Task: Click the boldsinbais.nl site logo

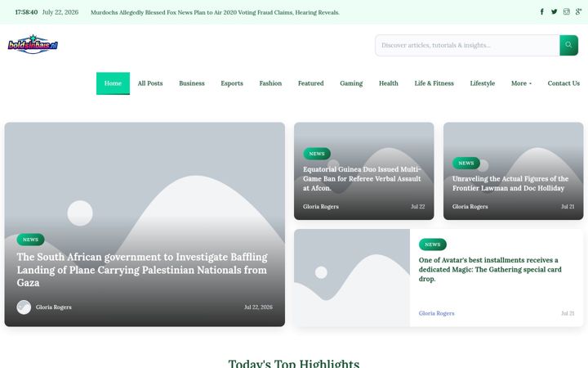Action: click(x=33, y=44)
